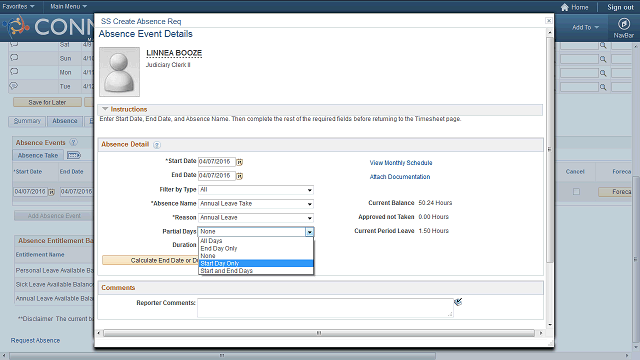This screenshot has height=360, width=640.
Task: Click the comment bubble icon in Tue row
Action: 14,86
